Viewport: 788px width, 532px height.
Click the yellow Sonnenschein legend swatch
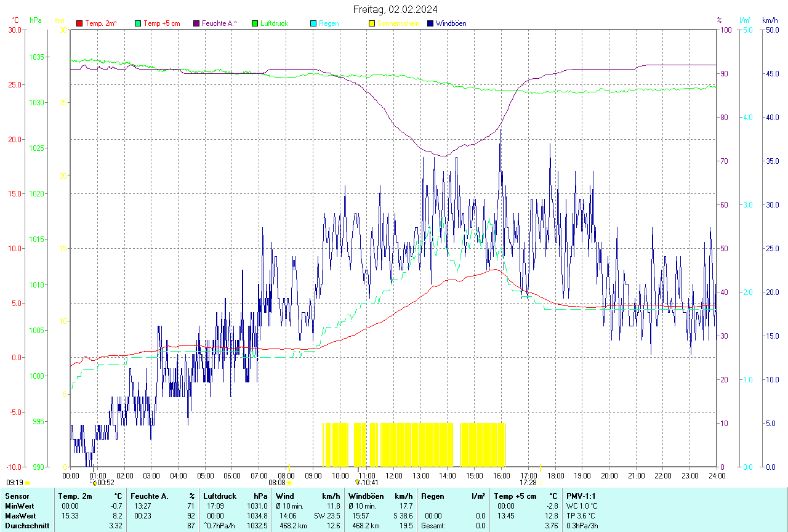click(372, 23)
